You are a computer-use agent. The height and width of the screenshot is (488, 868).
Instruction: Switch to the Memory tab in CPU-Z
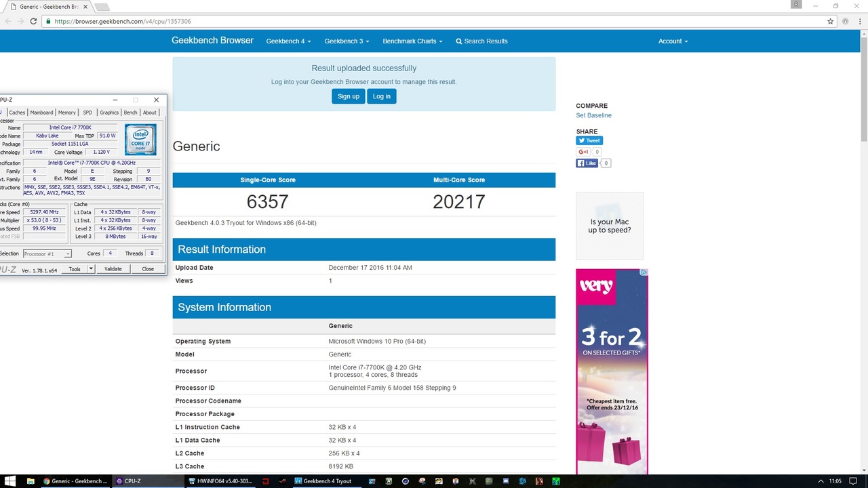tap(66, 113)
